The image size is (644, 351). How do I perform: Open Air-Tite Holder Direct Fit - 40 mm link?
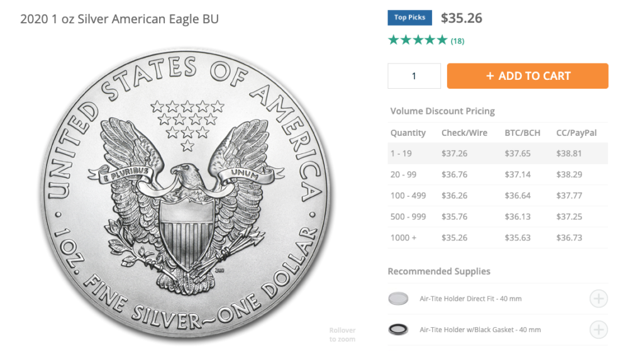(x=470, y=299)
